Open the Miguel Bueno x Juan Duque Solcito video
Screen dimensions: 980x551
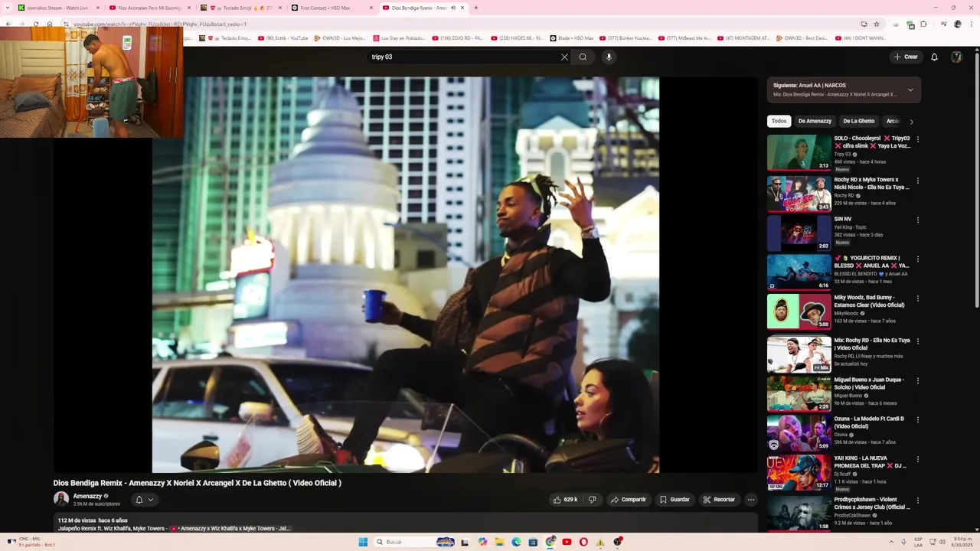799,393
